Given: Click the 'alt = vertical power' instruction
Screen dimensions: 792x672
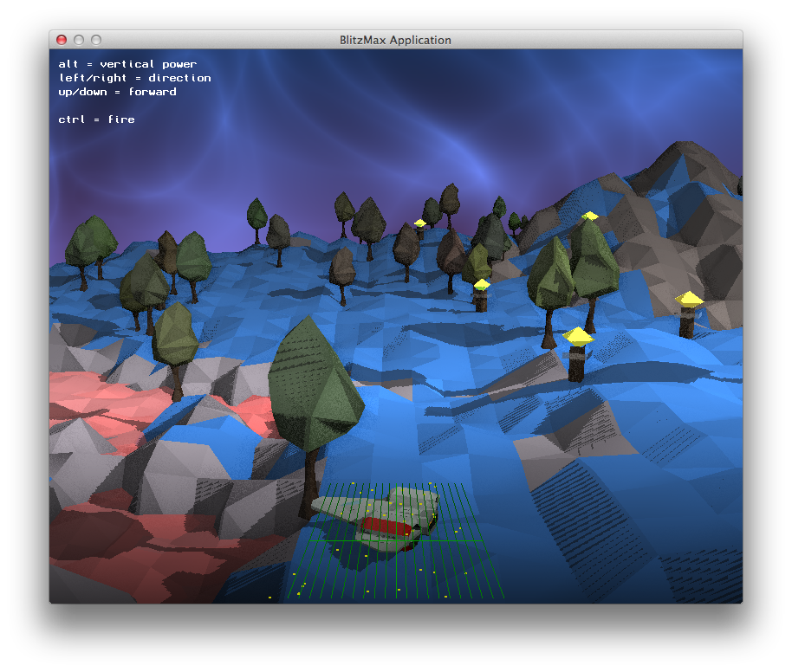Looking at the screenshot, I should 127,64.
